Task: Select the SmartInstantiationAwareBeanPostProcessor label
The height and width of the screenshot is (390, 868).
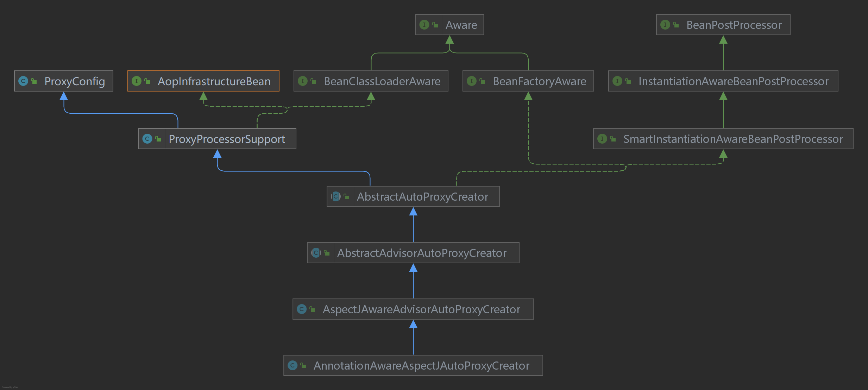Action: (733, 139)
